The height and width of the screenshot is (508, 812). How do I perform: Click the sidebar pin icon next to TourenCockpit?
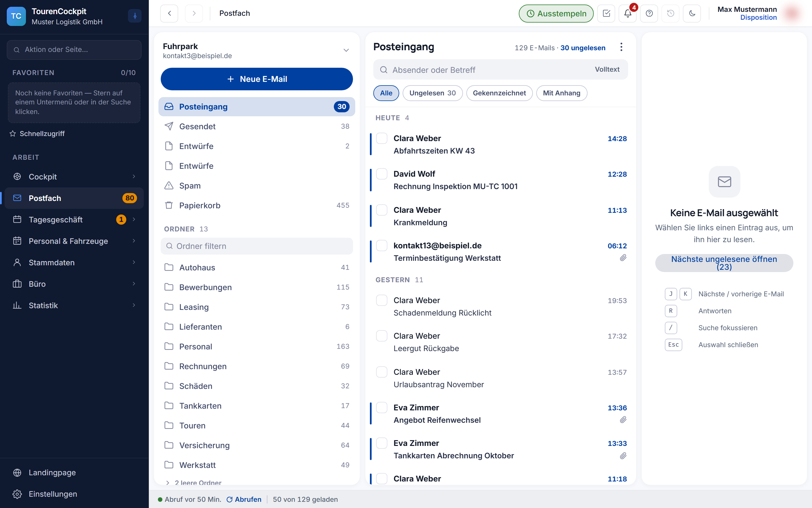(135, 16)
